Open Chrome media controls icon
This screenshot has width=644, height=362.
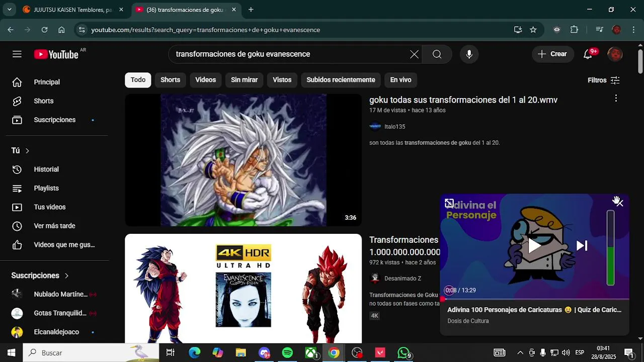click(x=599, y=30)
